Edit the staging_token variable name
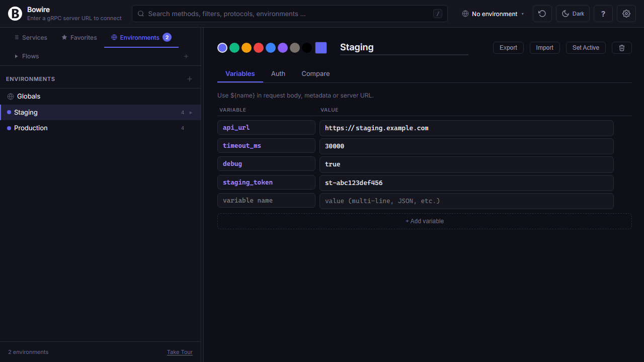Viewport: 644px width, 362px height. [266, 183]
